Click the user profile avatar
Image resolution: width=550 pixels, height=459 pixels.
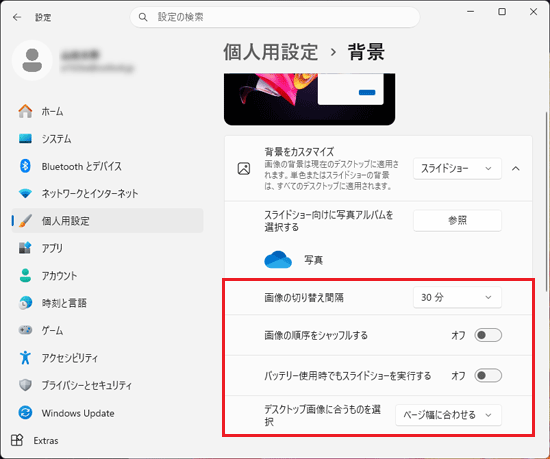tap(32, 60)
